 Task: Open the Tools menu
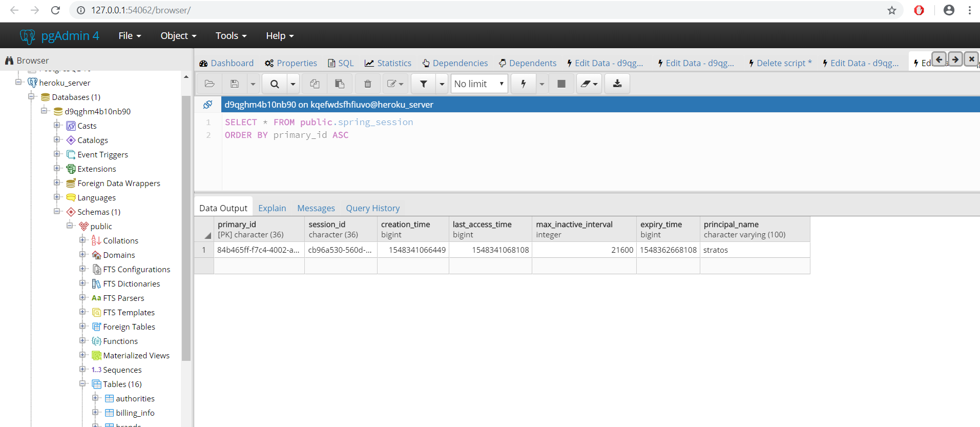pyautogui.click(x=231, y=36)
